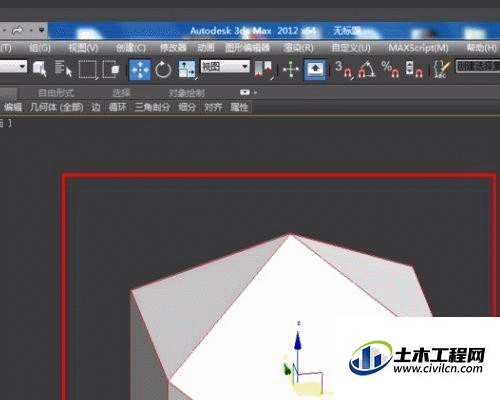The width and height of the screenshot is (500, 400).
Task: Toggle the Angle Snap button
Action: [367, 69]
